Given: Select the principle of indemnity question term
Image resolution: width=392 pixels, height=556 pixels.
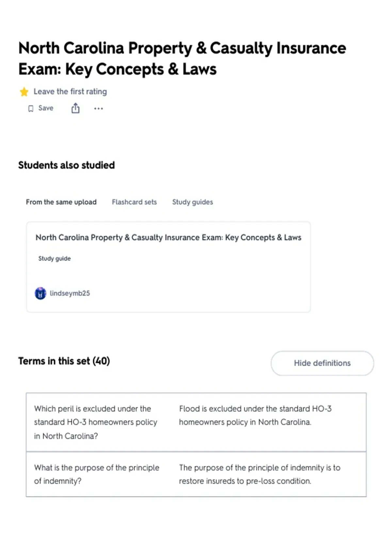Looking at the screenshot, I should point(97,474).
